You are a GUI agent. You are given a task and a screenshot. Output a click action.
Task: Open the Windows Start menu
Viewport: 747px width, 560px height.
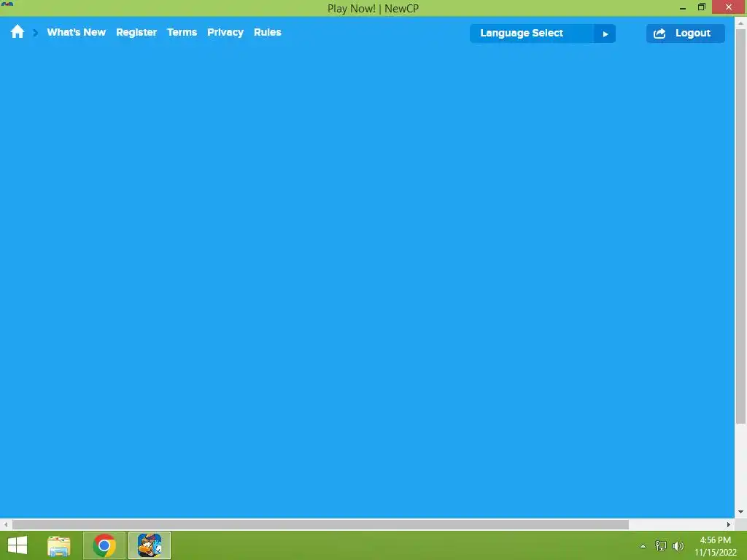coord(18,545)
